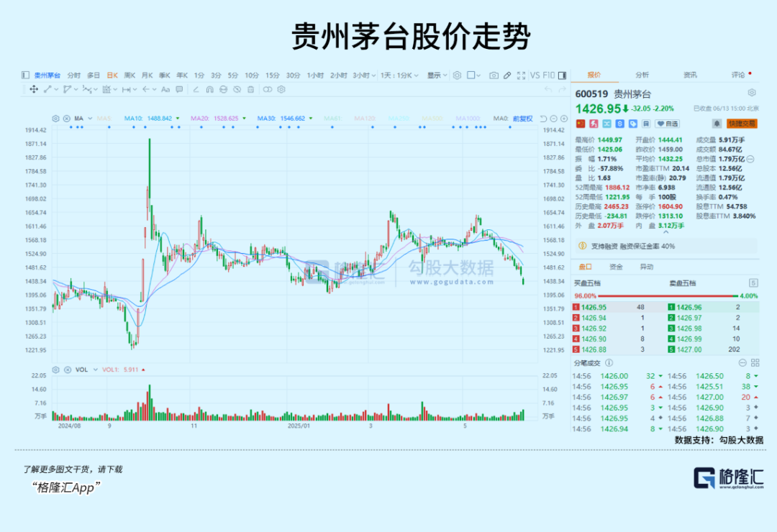Toggle the left sidebar panel icon
The height and width of the screenshot is (532, 777).
(25, 75)
